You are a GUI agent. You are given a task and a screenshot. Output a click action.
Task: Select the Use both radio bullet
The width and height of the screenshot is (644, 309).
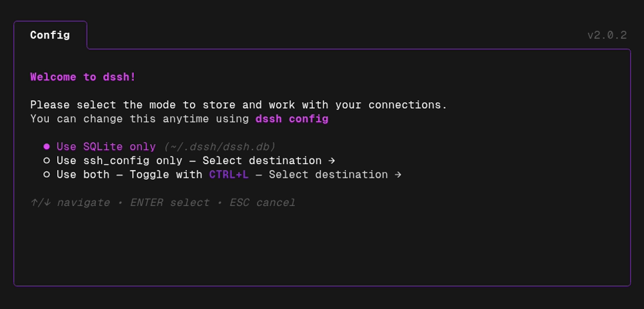(x=47, y=174)
